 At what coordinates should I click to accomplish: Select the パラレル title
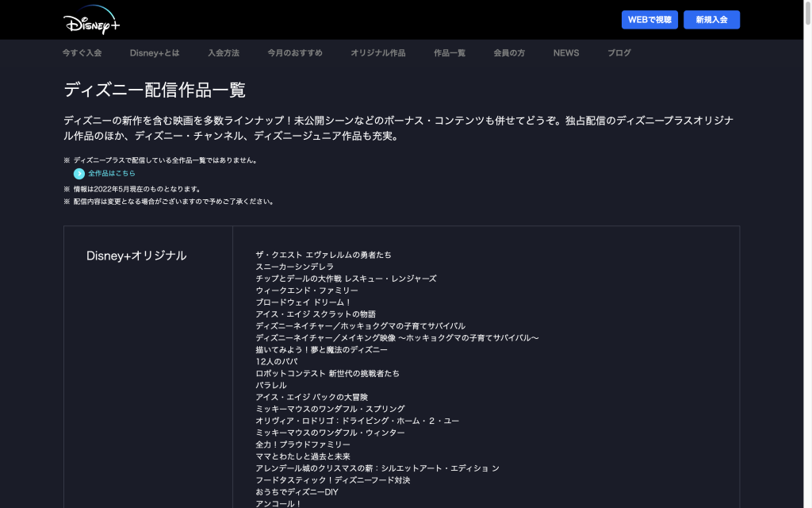(x=271, y=386)
